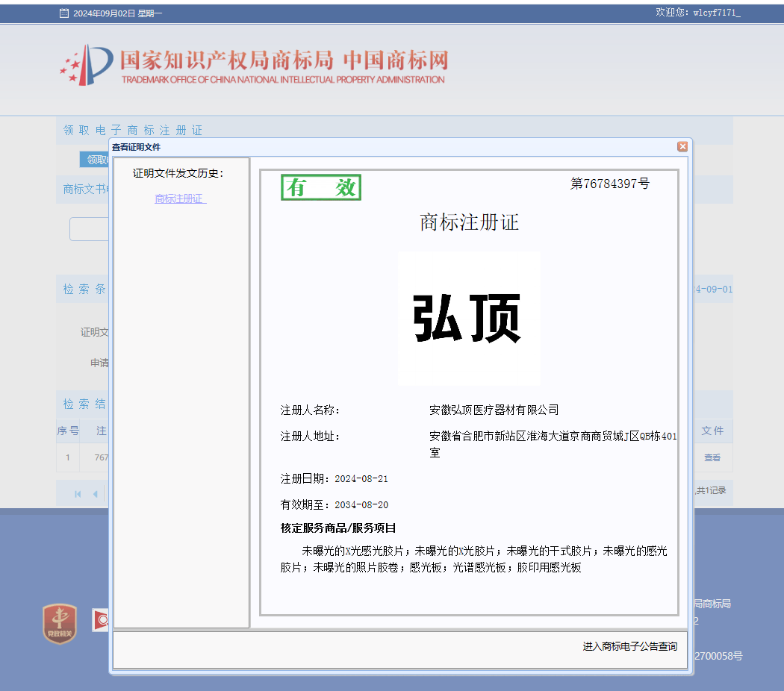Expand the 检索条件 section header
Image resolution: width=784 pixels, height=691 pixels.
tap(84, 289)
